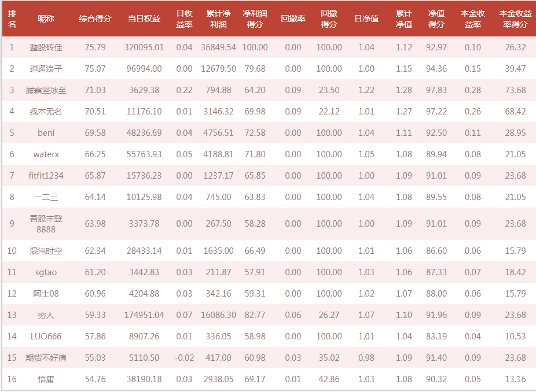Click the 本金收益率 column header
The image size is (536, 392).
(x=473, y=19)
